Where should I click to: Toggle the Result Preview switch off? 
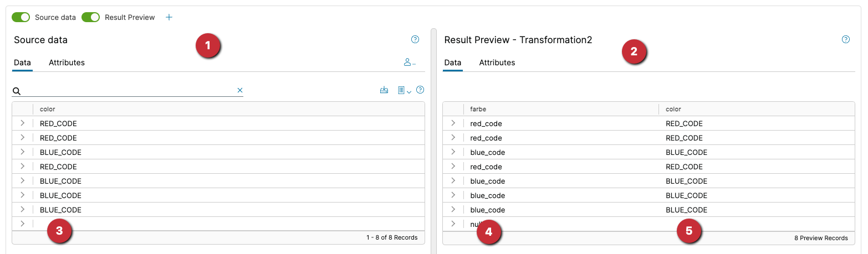[x=90, y=17]
